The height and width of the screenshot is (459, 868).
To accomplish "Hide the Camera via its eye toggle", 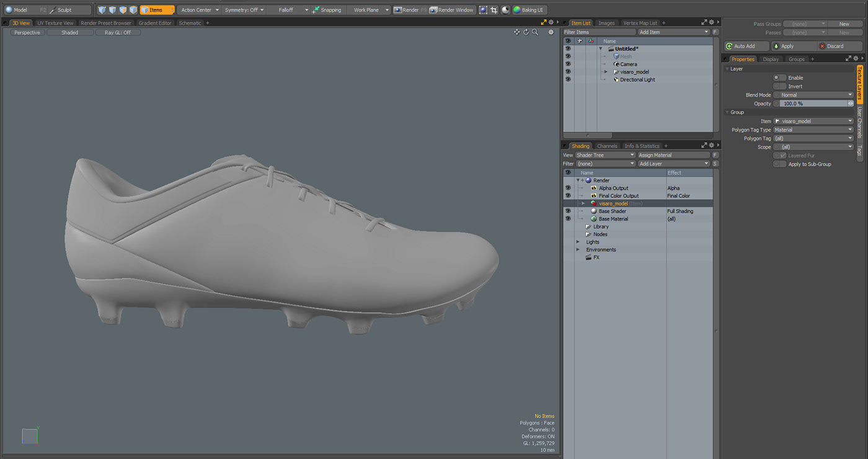I will [568, 64].
